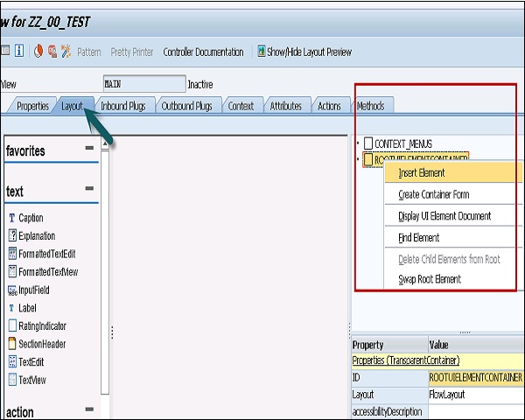Click the information icon in toolbar
Image resolution: width=525 pixels, height=420 pixels.
(19, 52)
